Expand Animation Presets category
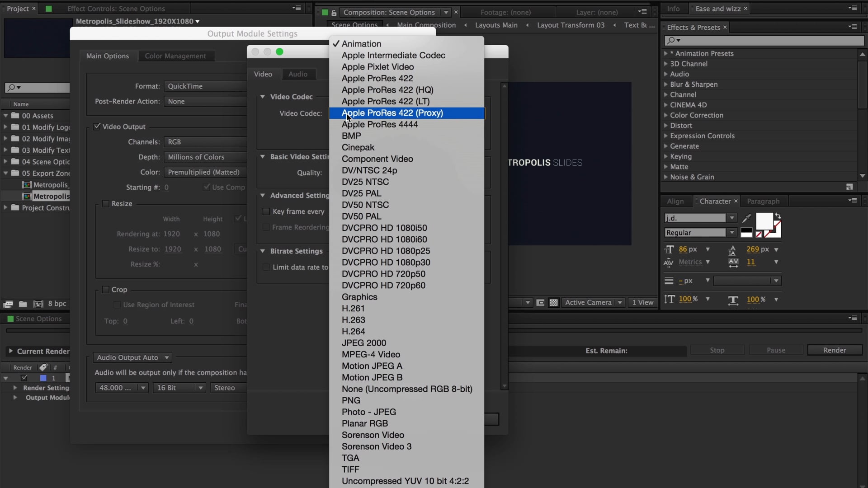The width and height of the screenshot is (868, 488). 665,53
